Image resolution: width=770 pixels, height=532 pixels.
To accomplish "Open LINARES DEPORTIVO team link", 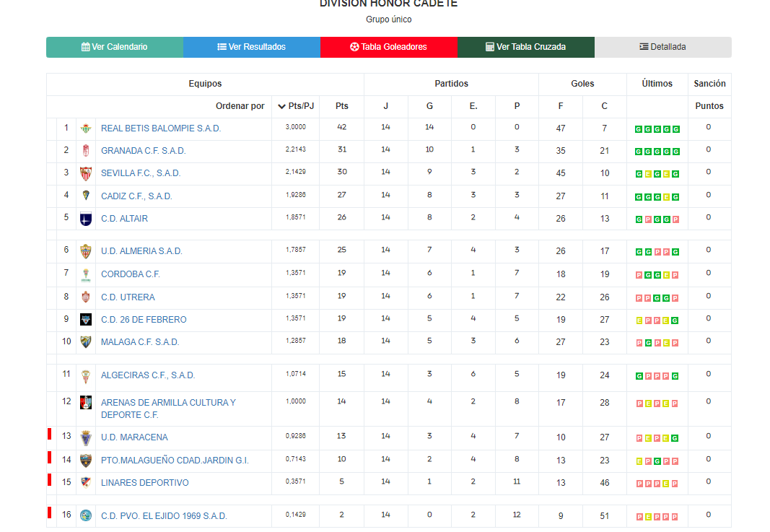I will (145, 483).
